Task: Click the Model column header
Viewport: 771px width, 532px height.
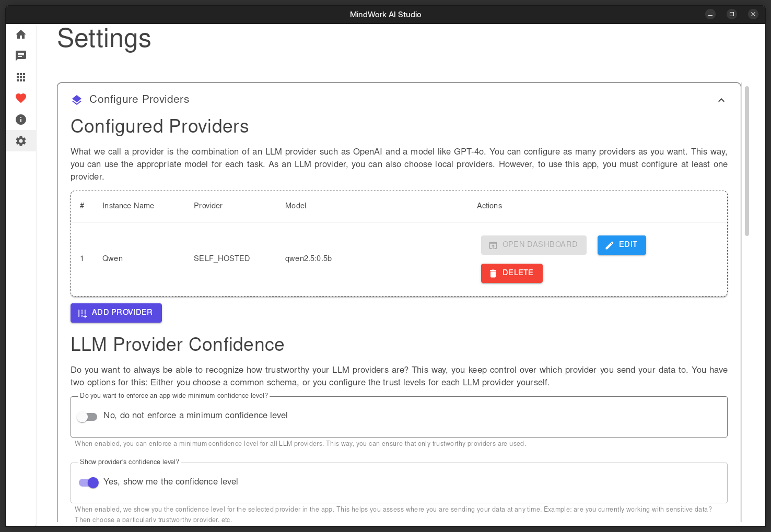Action: pos(295,206)
